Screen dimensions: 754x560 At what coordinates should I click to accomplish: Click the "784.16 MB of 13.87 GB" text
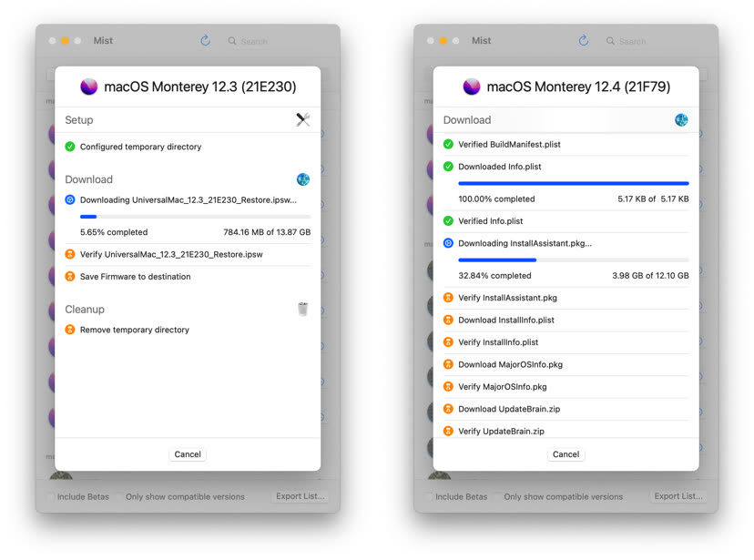click(x=267, y=232)
